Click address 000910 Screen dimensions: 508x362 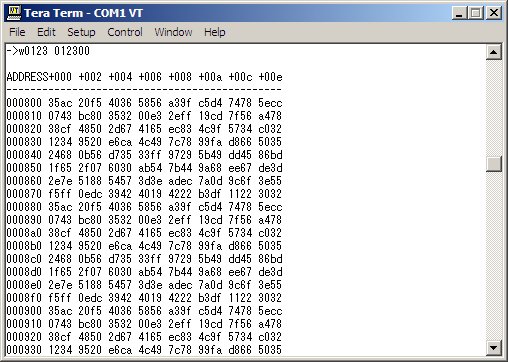click(24, 324)
